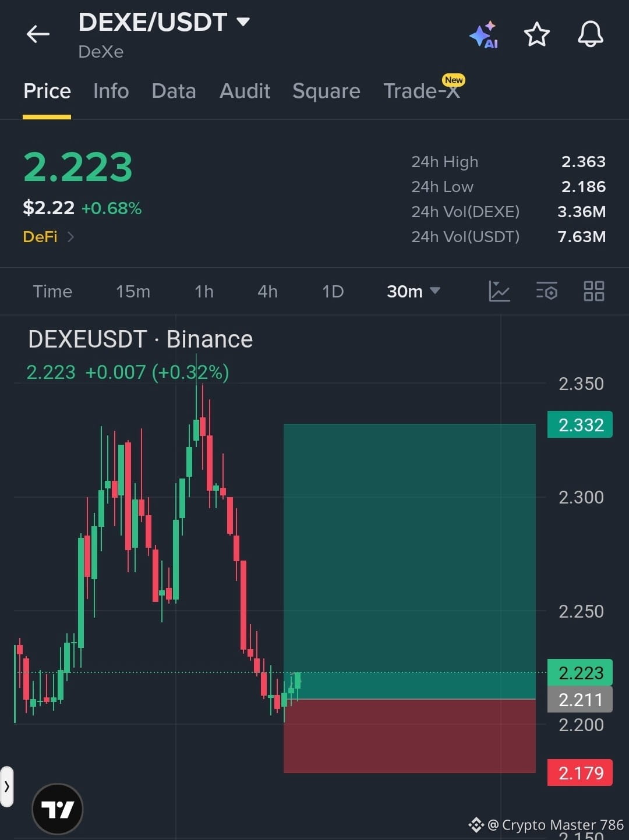Open the grid layout icon
629x840 pixels.
click(x=594, y=291)
